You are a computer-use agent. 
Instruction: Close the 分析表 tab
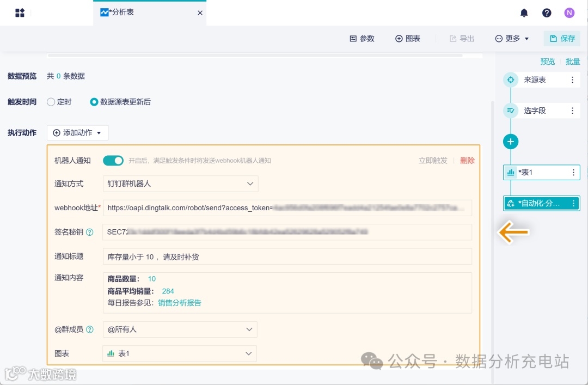pyautogui.click(x=200, y=13)
